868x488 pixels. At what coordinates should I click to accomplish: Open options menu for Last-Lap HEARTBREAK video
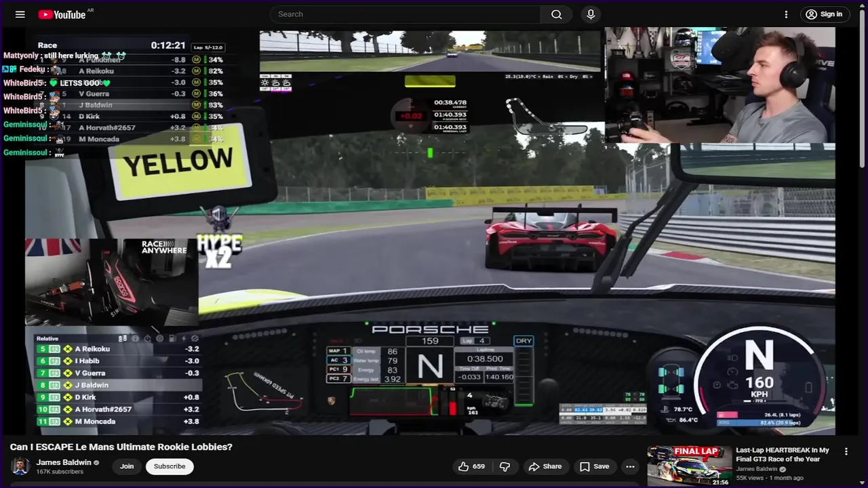[x=846, y=451]
